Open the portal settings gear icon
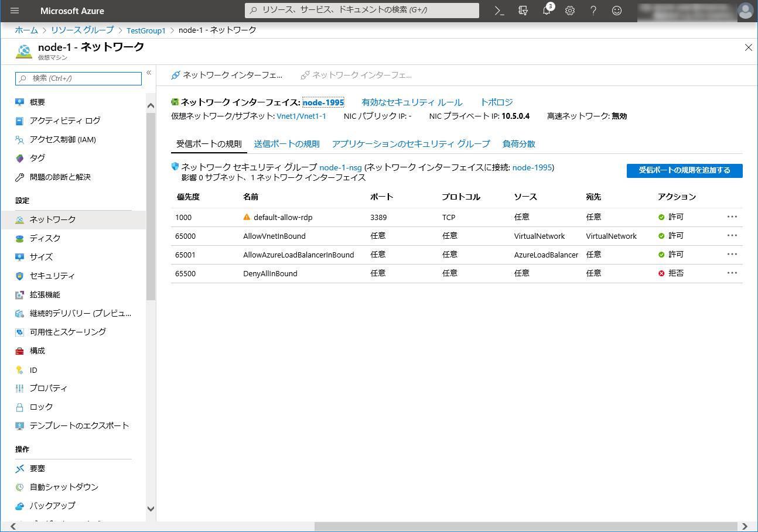The height and width of the screenshot is (532, 758). coord(570,11)
